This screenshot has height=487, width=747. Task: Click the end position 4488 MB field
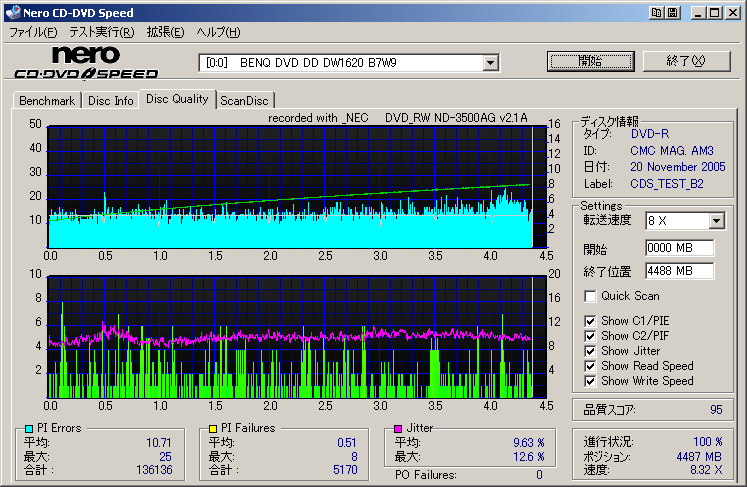[680, 271]
